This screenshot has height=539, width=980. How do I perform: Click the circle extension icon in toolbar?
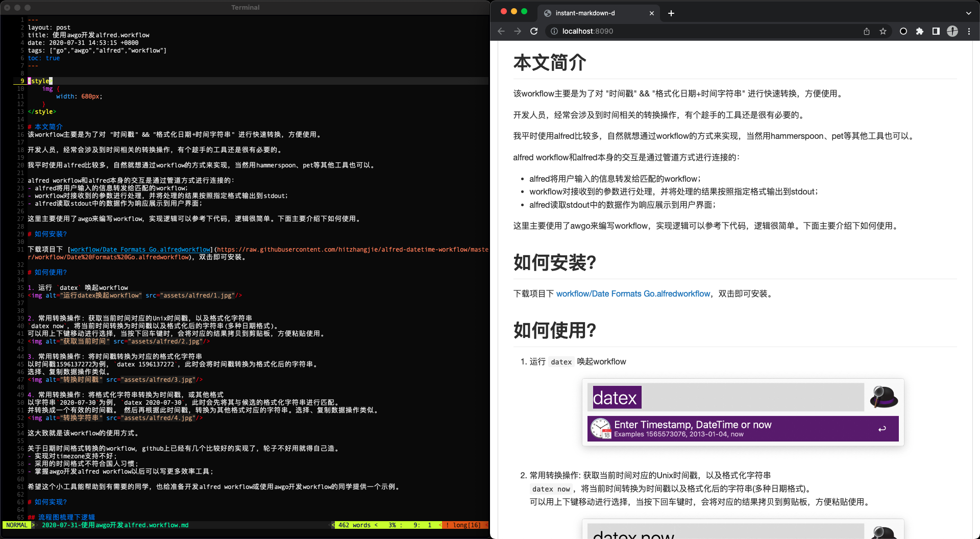903,31
